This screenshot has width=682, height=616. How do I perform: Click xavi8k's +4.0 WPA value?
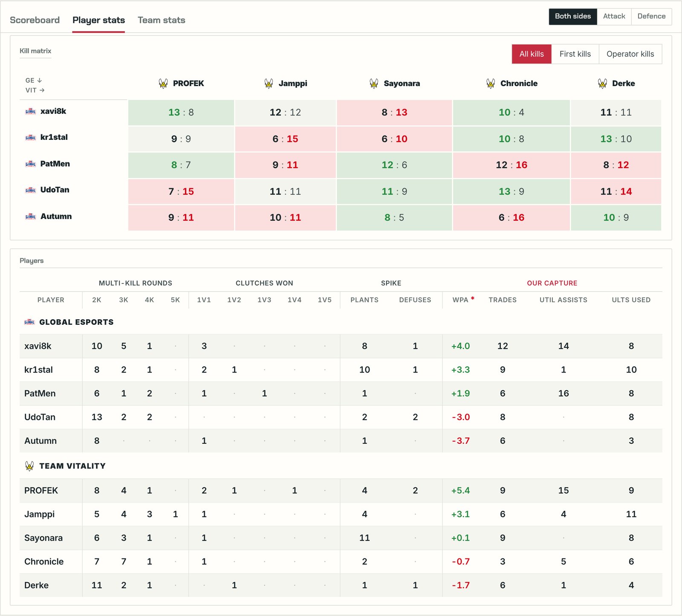pos(460,346)
